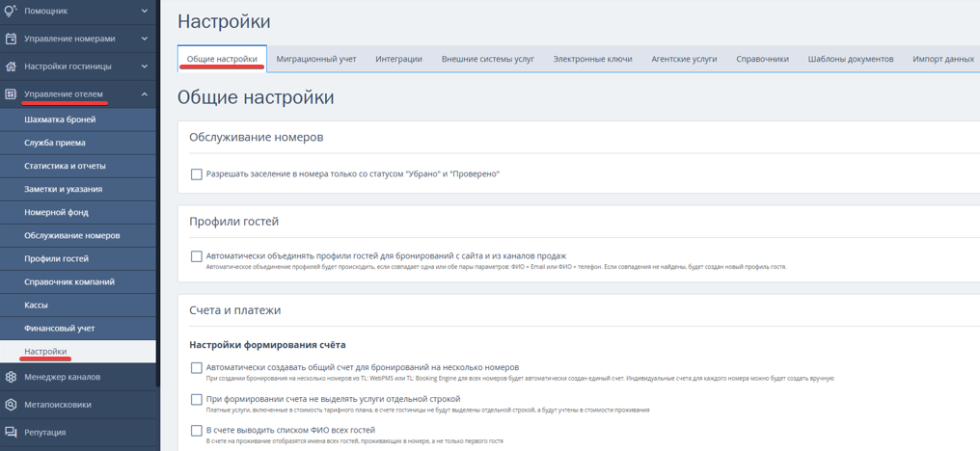Click the Профили гостей section heading
Screen dimensions: 980x451
pos(233,222)
